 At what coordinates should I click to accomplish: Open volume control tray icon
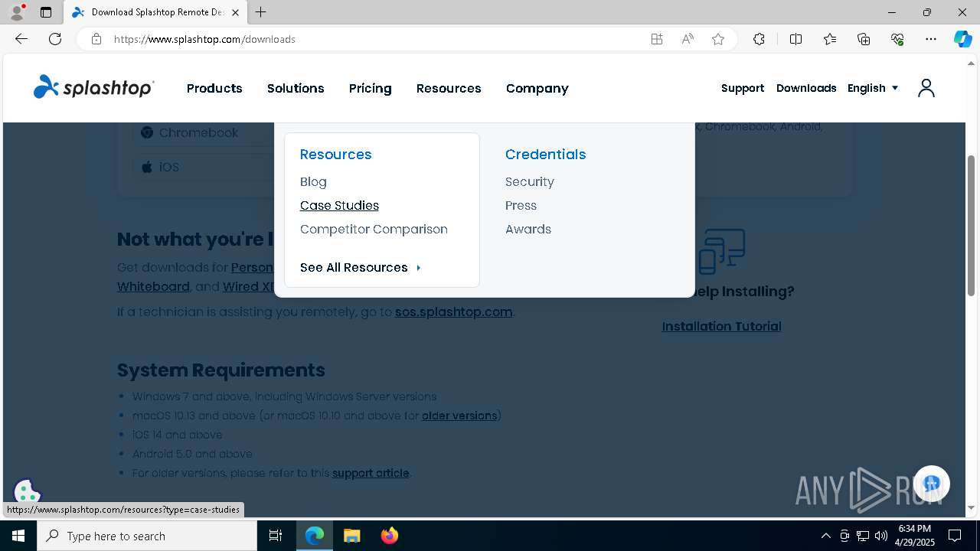881,536
